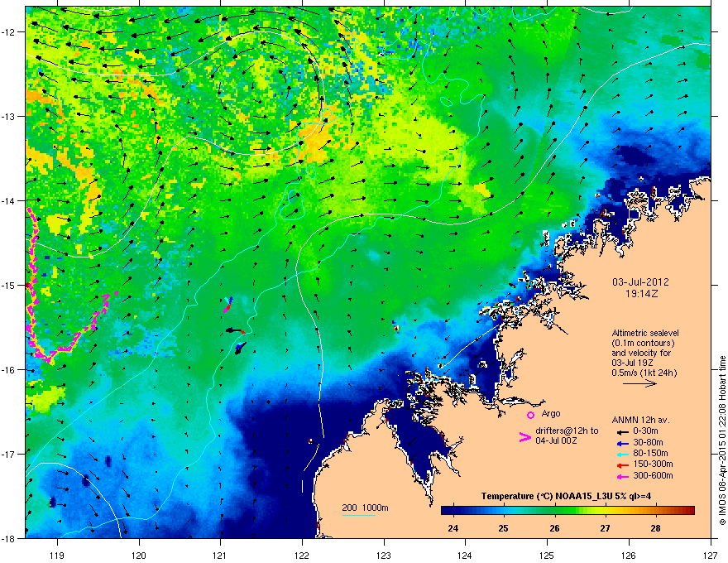This screenshot has height=563, width=728.
Task: Click longitude axis label 122
Action: pos(302,555)
